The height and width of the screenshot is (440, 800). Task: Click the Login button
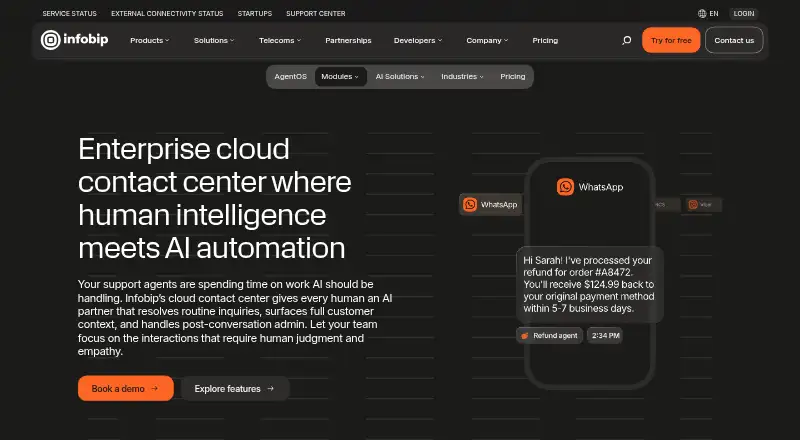point(744,14)
